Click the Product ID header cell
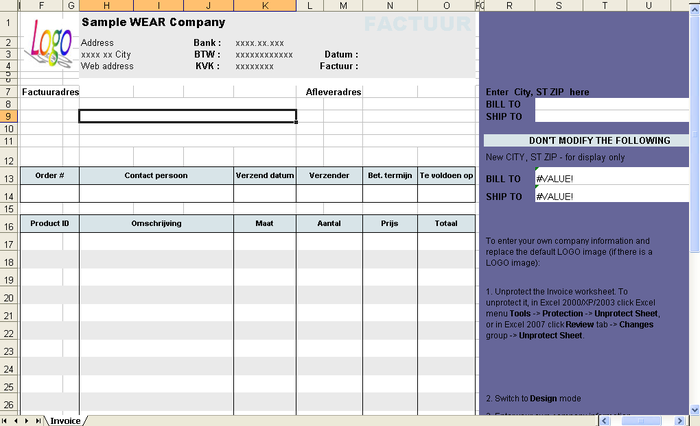The height and width of the screenshot is (426, 700). click(x=50, y=223)
